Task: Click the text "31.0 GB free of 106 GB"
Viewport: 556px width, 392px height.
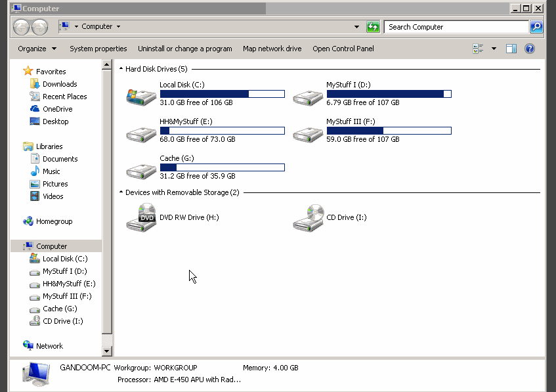Action: coord(196,102)
